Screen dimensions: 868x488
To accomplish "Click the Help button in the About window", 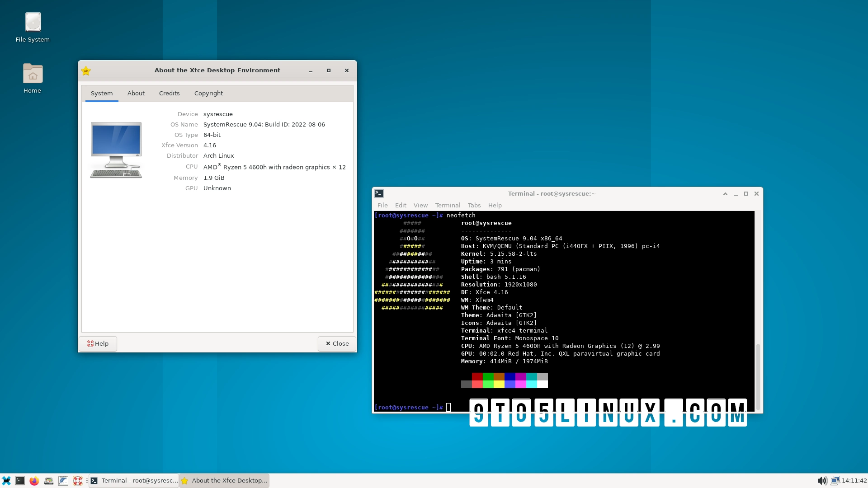I will [98, 343].
